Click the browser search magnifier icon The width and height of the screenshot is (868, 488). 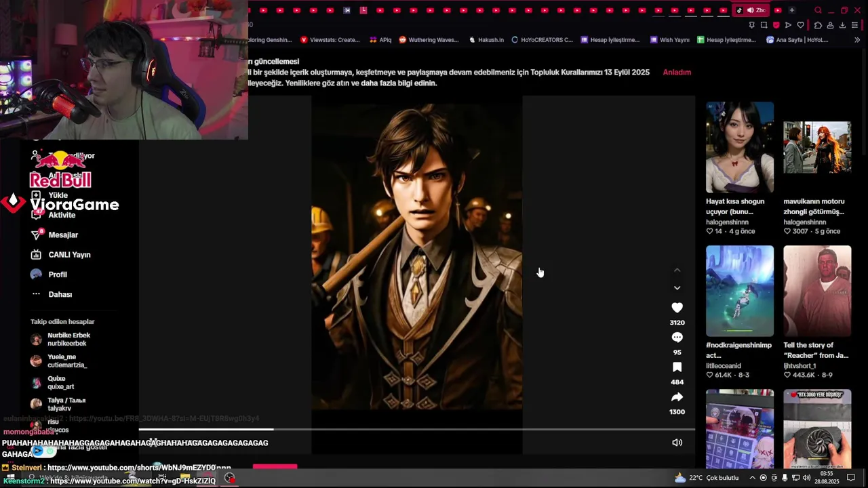[818, 10]
